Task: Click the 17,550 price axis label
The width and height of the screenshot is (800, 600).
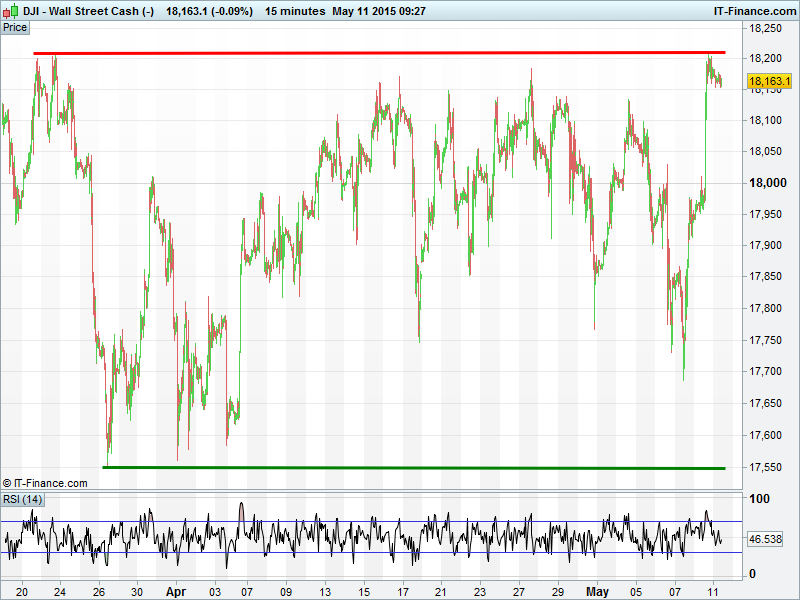Action: 765,467
